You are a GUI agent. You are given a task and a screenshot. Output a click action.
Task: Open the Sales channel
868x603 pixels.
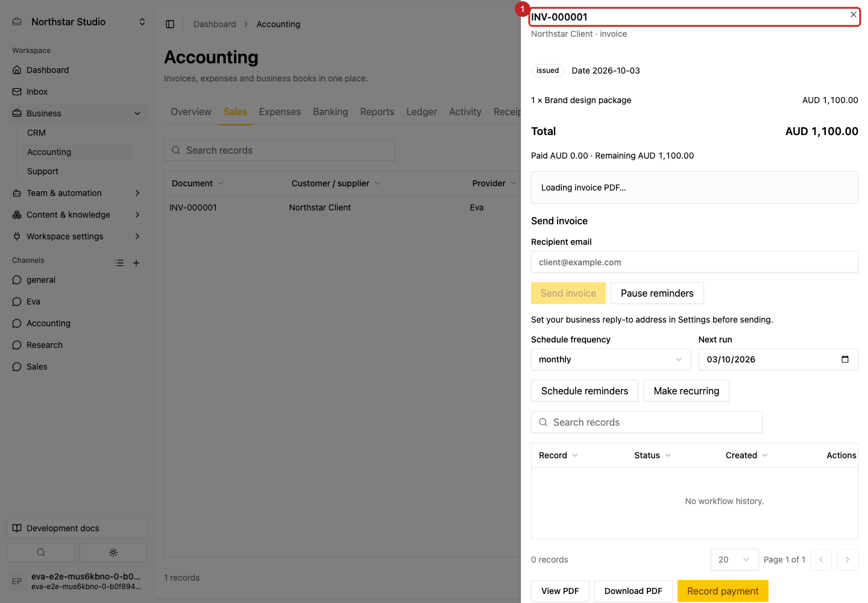[x=77, y=367]
